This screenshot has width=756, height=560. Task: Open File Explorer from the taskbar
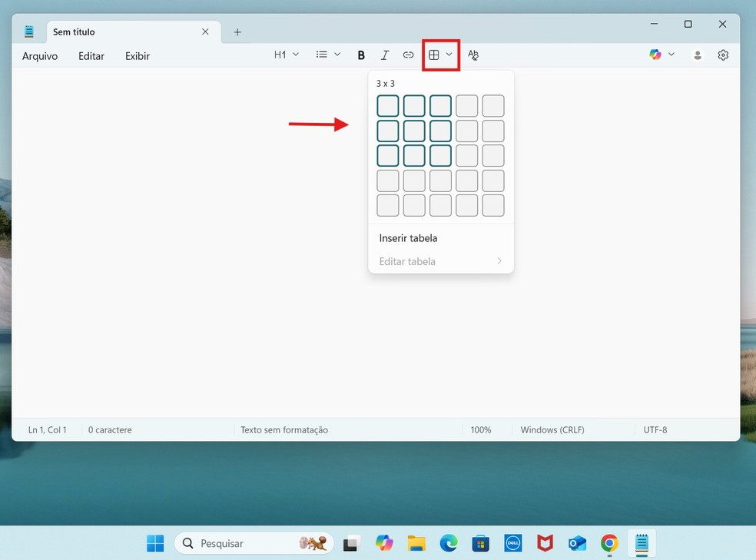click(416, 543)
